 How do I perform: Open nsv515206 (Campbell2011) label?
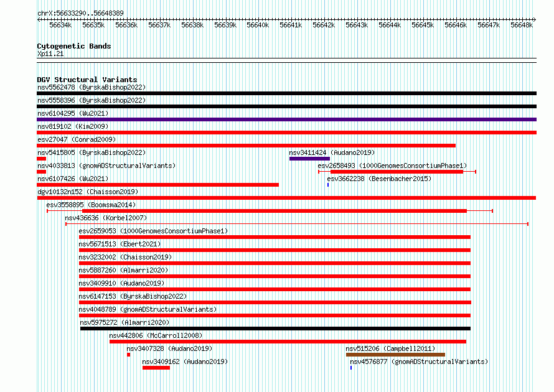[390, 348]
